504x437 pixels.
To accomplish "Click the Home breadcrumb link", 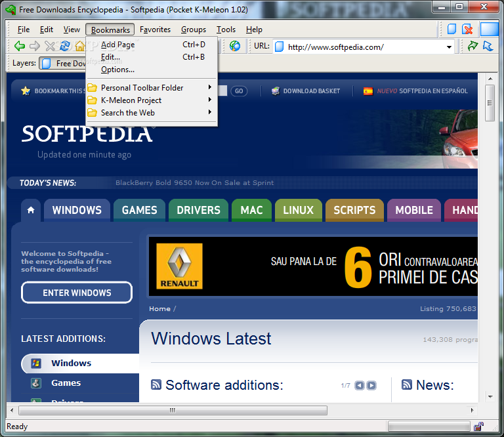I will tap(159, 309).
